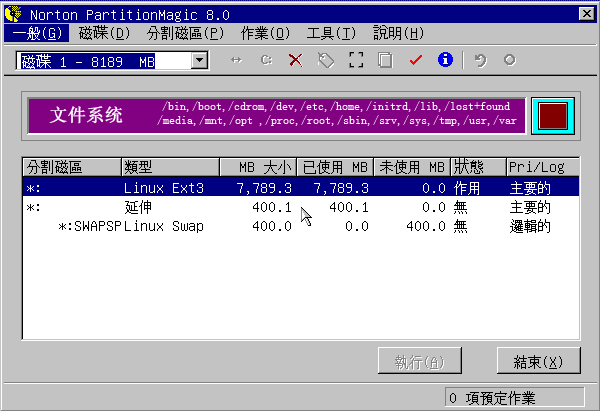600x411 pixels.
Task: Select the dark red swap partition block
Action: point(553,116)
